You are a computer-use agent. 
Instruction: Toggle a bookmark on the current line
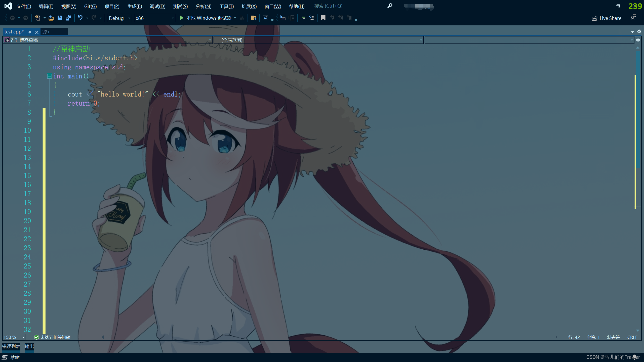[323, 18]
